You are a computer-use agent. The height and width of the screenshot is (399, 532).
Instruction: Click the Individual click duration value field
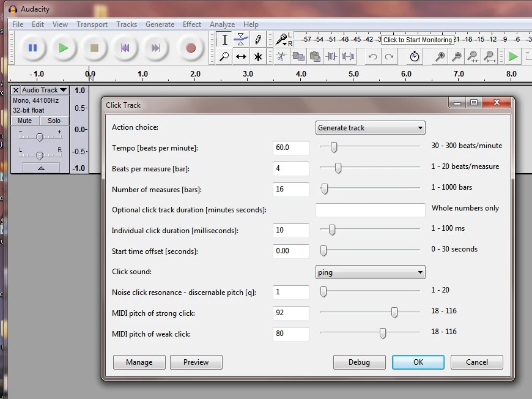tap(291, 230)
